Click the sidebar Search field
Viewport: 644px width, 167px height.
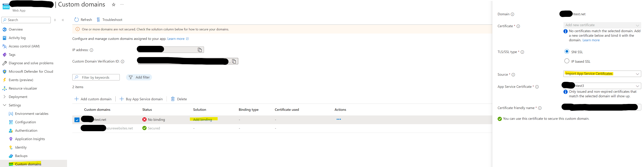point(26,20)
